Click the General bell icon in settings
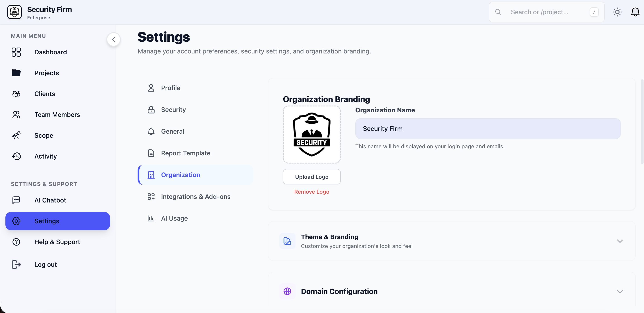644x313 pixels. [x=151, y=131]
